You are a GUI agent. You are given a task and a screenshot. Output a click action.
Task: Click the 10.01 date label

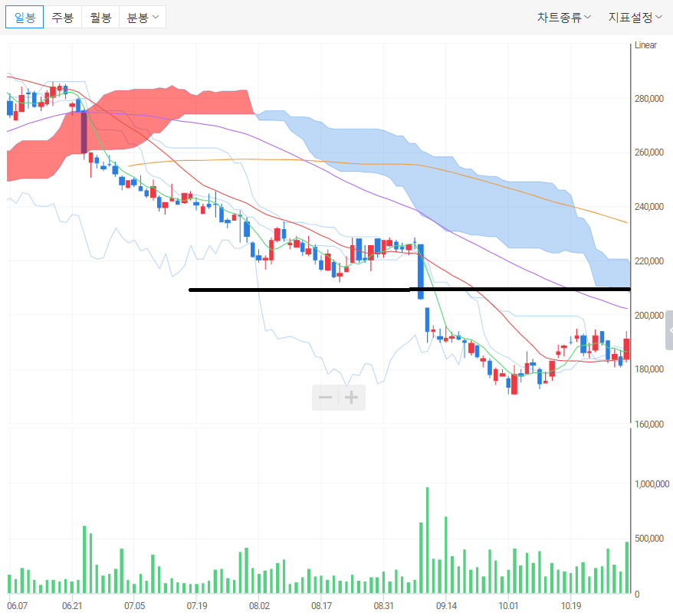(x=508, y=606)
